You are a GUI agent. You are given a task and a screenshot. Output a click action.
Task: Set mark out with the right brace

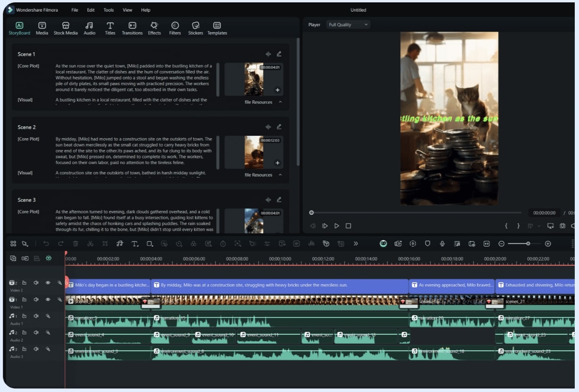pyautogui.click(x=518, y=226)
